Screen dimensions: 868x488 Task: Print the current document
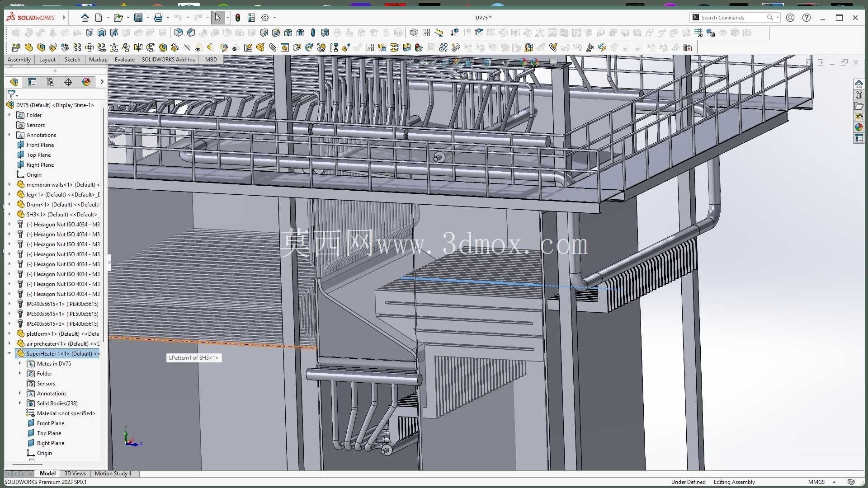pos(158,18)
